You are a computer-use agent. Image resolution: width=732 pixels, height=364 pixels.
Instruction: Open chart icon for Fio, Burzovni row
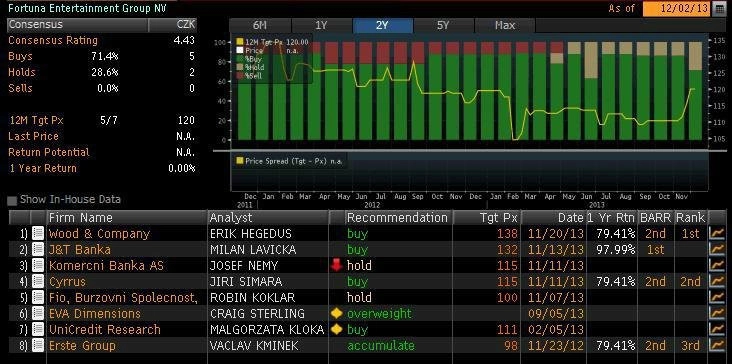click(x=716, y=297)
